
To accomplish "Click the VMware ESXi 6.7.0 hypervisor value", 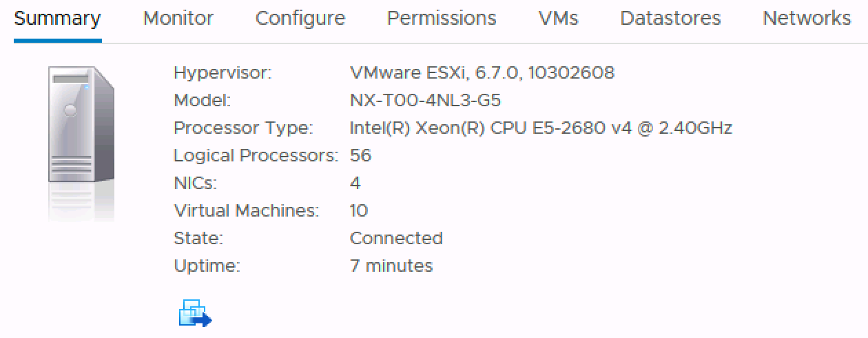I will tap(482, 72).
